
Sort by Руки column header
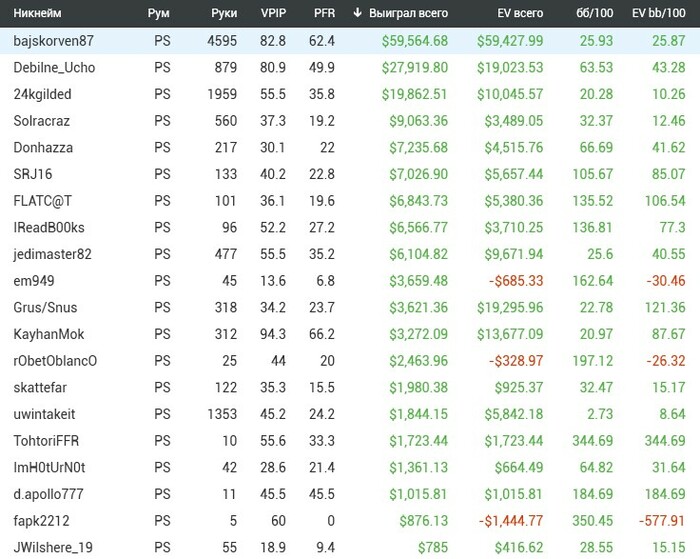(x=223, y=13)
